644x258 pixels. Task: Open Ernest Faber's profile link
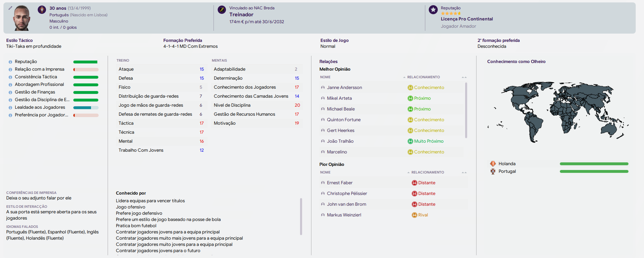pyautogui.click(x=339, y=183)
